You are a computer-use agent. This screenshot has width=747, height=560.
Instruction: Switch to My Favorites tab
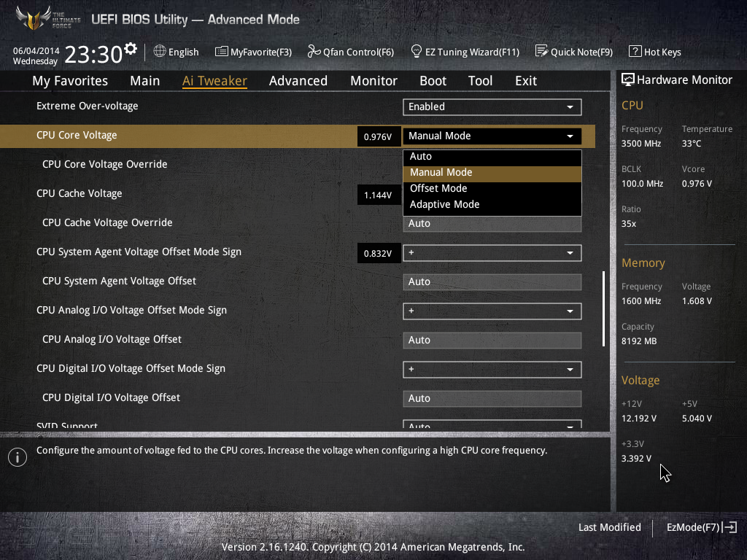point(70,81)
